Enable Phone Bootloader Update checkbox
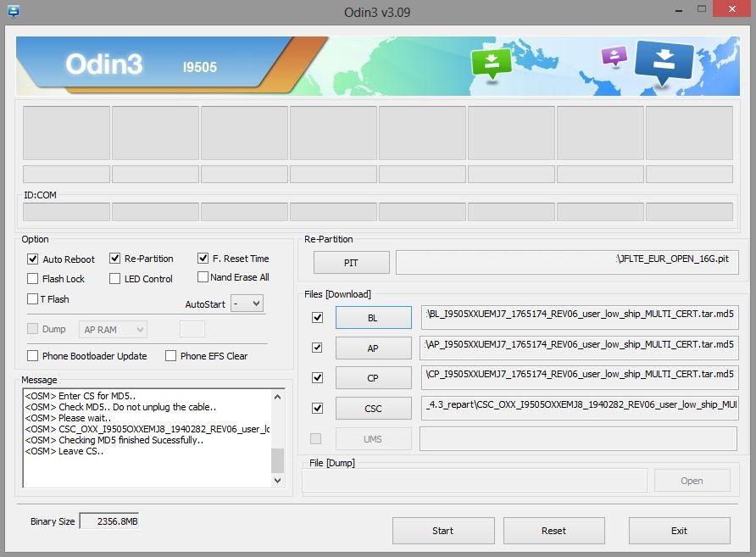Image resolution: width=756 pixels, height=557 pixels. coord(32,356)
